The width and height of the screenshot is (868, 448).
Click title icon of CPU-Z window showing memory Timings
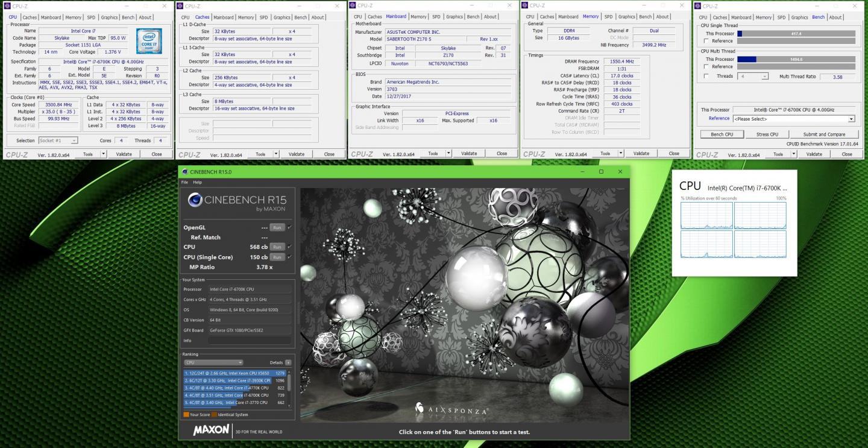click(x=526, y=5)
